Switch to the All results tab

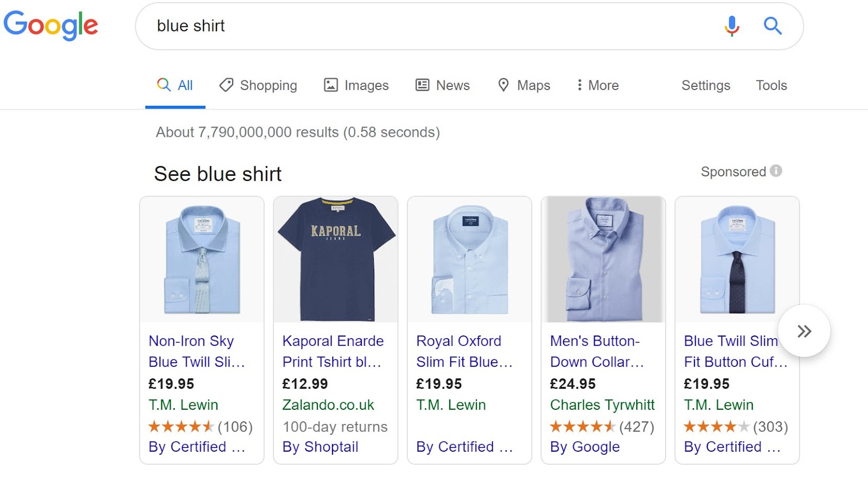[x=175, y=85]
